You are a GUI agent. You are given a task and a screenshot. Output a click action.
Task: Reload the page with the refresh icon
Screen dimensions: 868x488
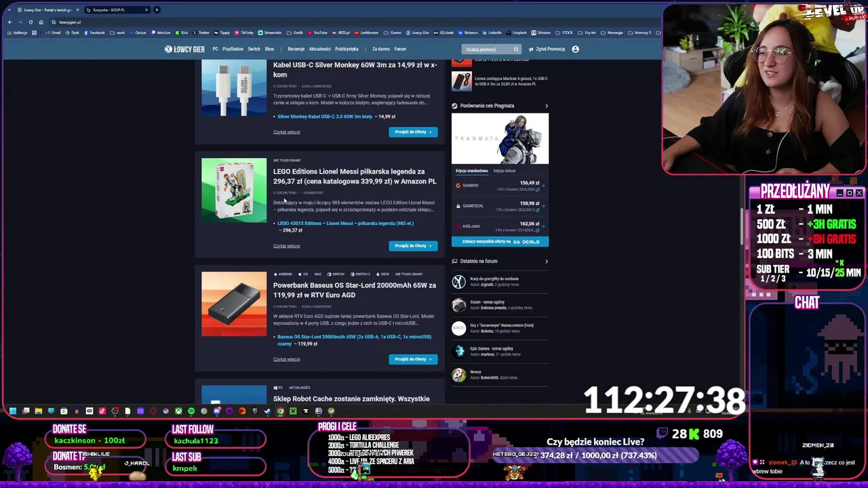coord(31,22)
